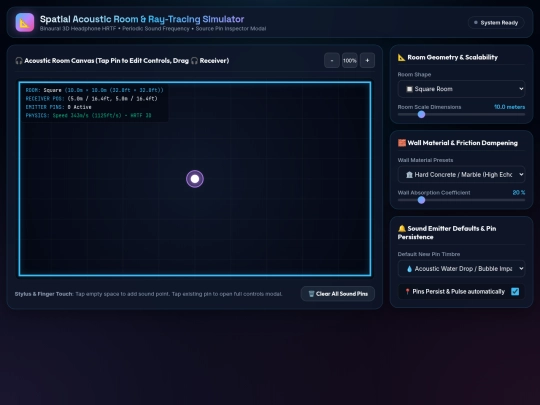Click the app logo icon in header
This screenshot has height=405, width=540.
[x=25, y=22]
